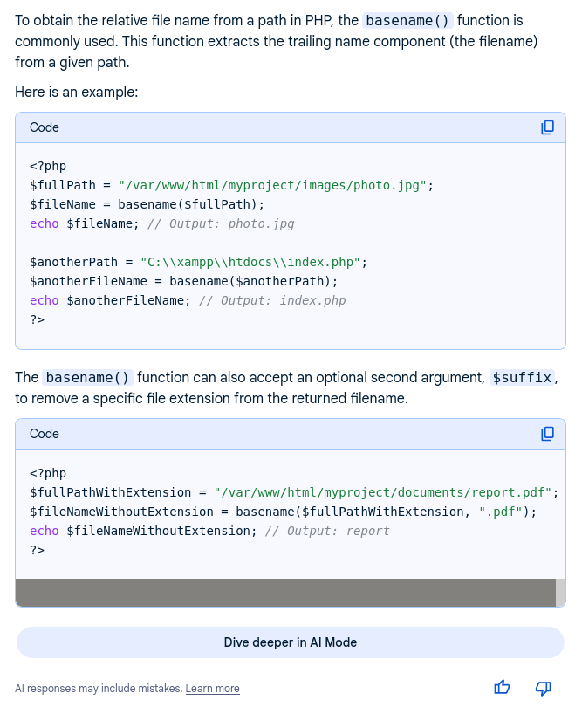Open the Learn more link
The width and height of the screenshot is (582, 728).
point(212,689)
